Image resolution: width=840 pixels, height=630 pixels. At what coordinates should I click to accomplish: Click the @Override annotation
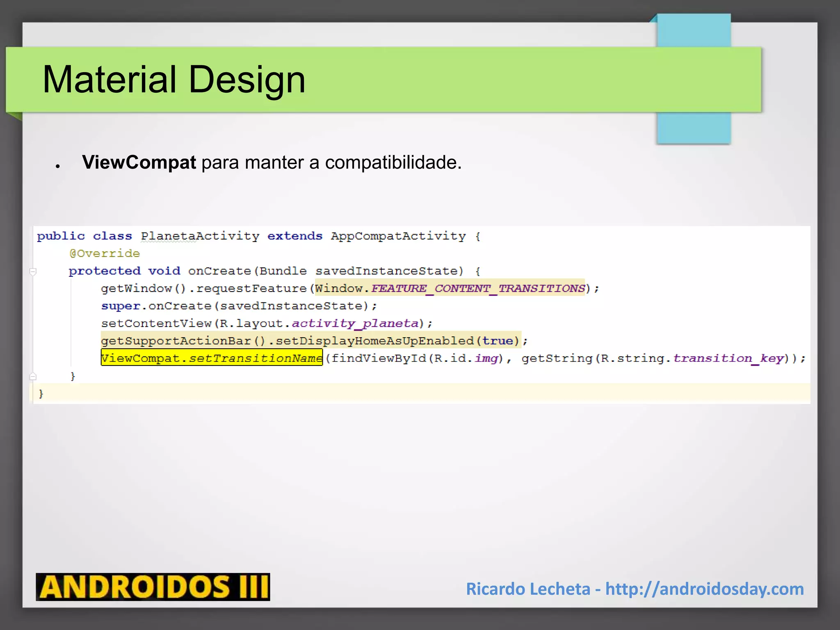tap(105, 253)
